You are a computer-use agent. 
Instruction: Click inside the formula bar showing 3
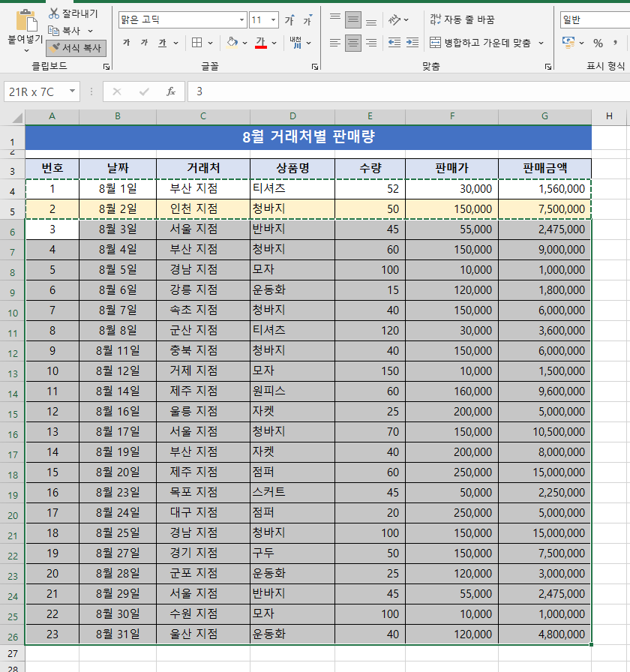[409, 91]
